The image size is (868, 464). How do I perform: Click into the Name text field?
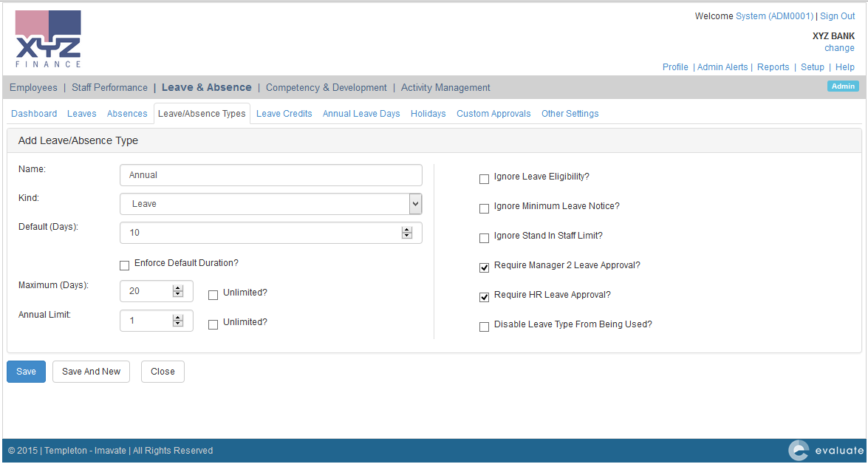(x=270, y=175)
